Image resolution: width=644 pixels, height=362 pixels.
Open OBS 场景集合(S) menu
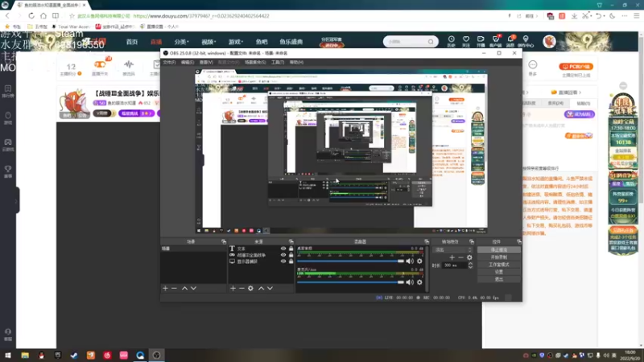(255, 63)
